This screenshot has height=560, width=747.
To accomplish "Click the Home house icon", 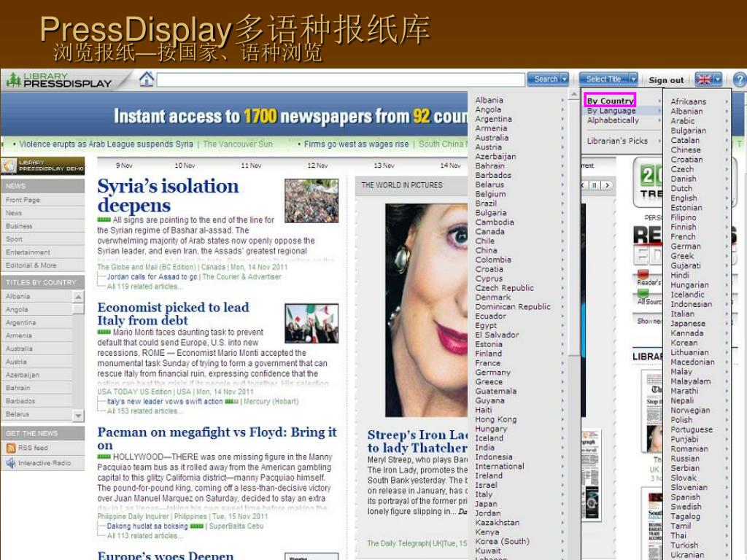I will 147,79.
